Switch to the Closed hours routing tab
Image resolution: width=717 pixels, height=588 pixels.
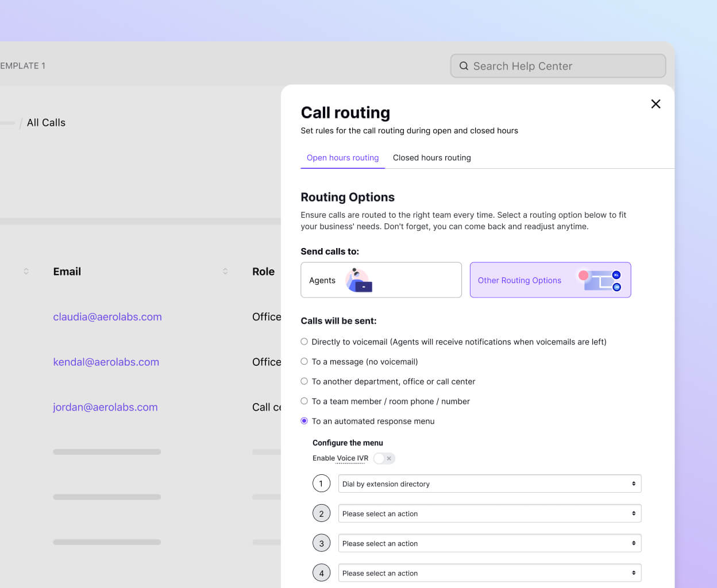point(431,157)
